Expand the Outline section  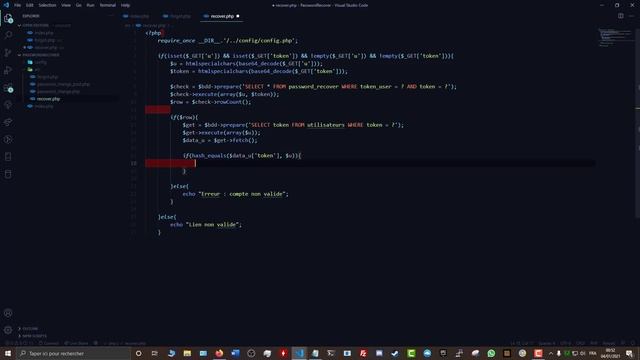pyautogui.click(x=30, y=329)
